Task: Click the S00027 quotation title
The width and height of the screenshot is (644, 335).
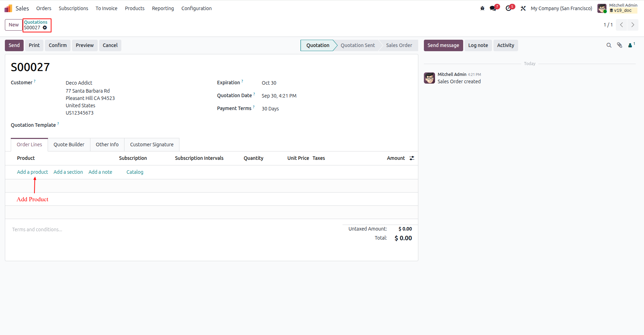Action: tap(30, 67)
